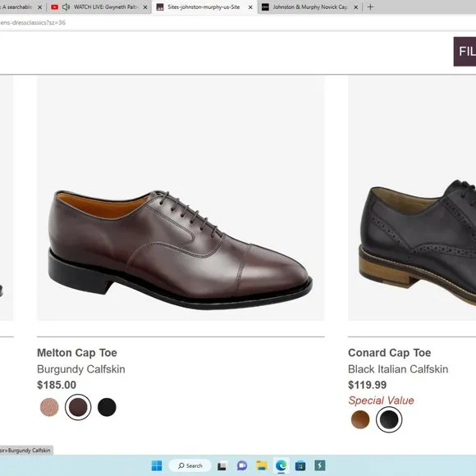The image size is (476, 476).
Task: Open the Conard Cap Toe product title
Action: [390, 353]
